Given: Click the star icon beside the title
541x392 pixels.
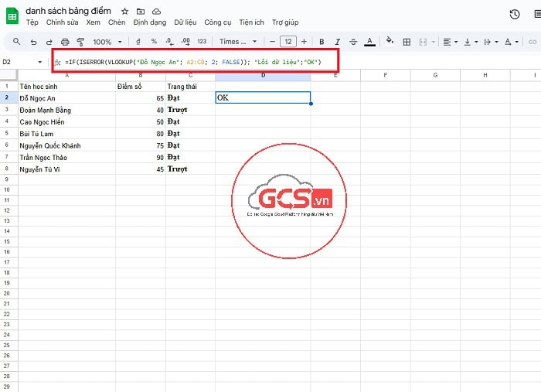Looking at the screenshot, I should (x=124, y=12).
